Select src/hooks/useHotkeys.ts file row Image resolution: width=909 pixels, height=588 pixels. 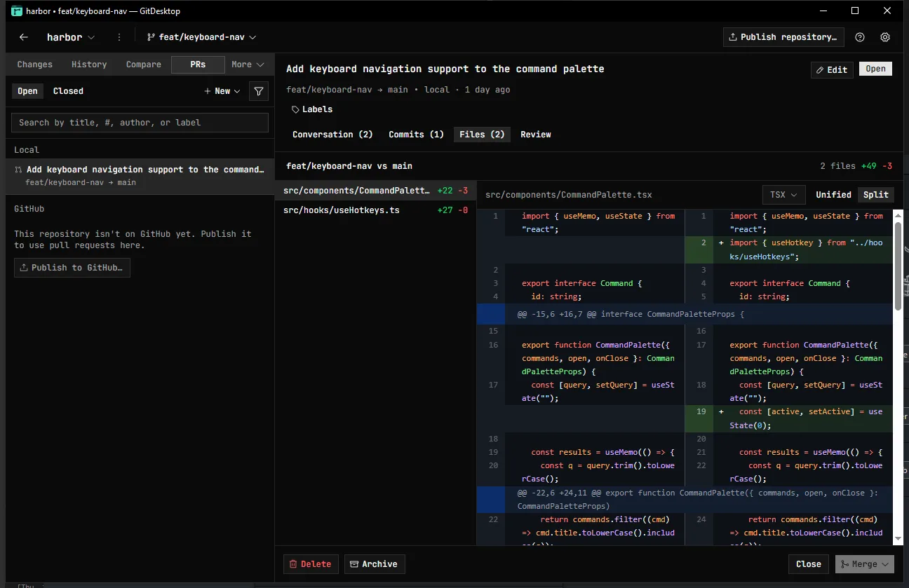point(375,210)
